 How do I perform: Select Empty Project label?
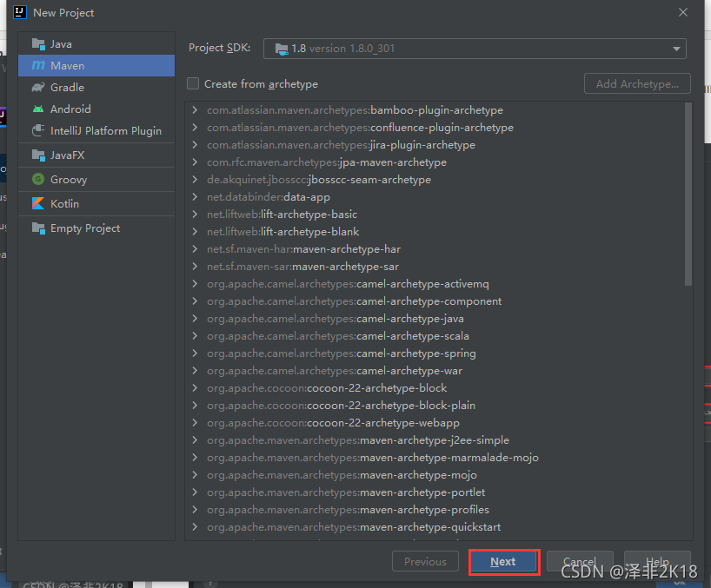[85, 228]
